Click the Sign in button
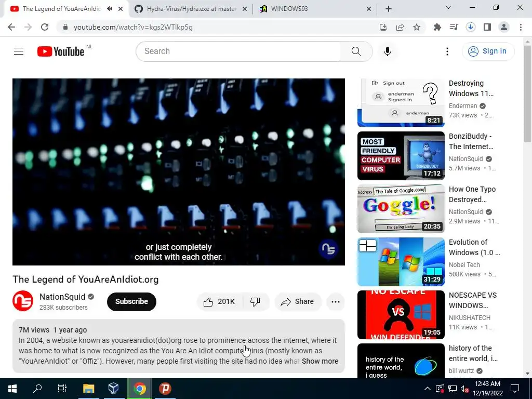This screenshot has width=532, height=399. 488,51
